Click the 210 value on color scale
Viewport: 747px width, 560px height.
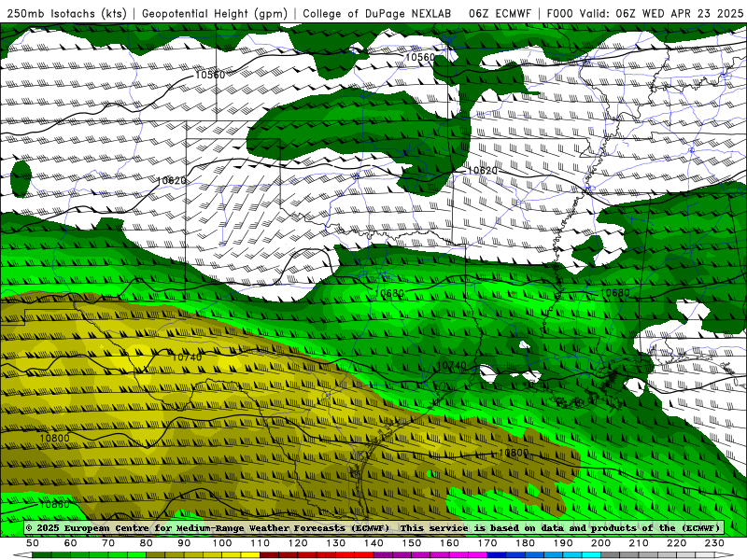point(639,543)
